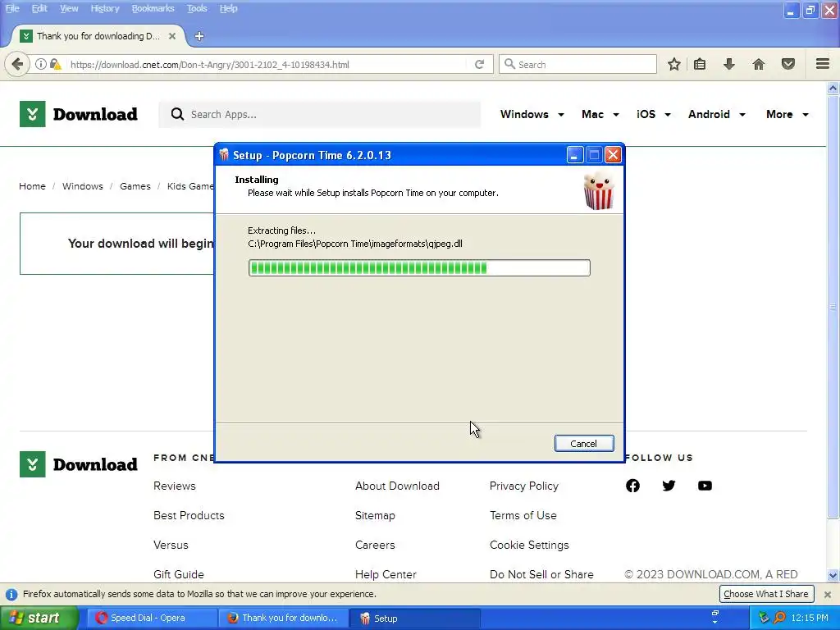Open the Firefox hamburger menu

[x=823, y=64]
